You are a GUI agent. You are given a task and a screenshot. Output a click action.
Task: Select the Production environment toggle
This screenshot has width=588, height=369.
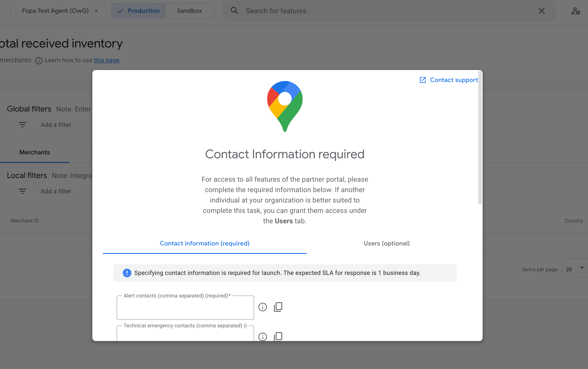(138, 11)
